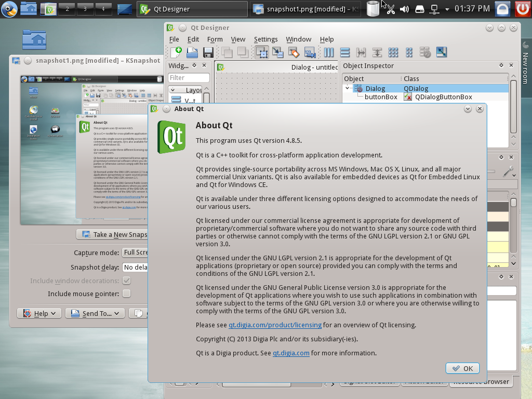
Task: Open the Form menu
Action: 215,39
